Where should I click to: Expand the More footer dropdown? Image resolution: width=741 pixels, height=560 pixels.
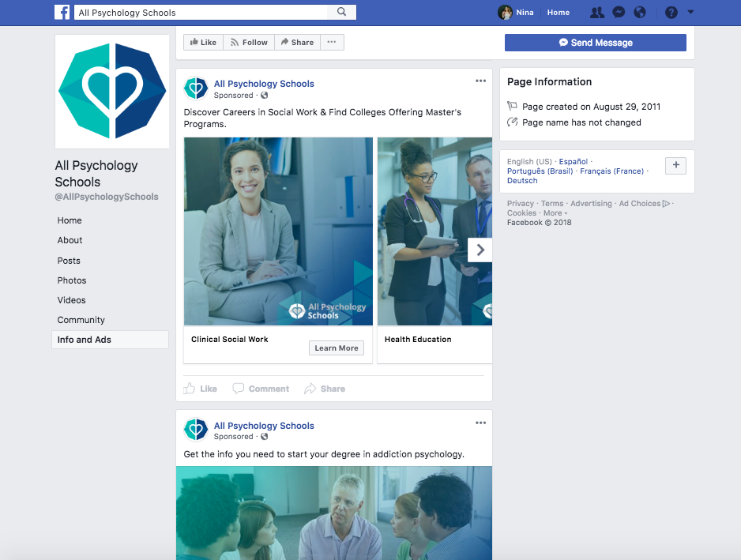(x=555, y=213)
